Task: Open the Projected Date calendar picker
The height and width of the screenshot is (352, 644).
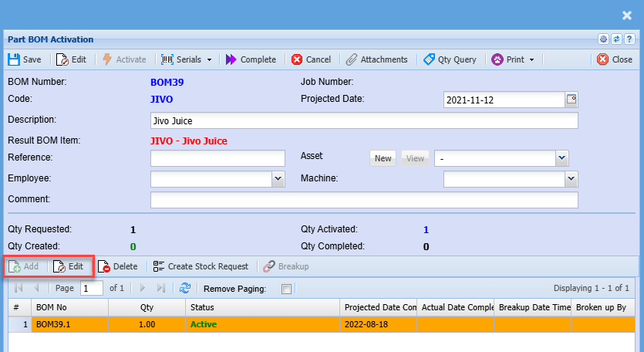Action: click(572, 100)
